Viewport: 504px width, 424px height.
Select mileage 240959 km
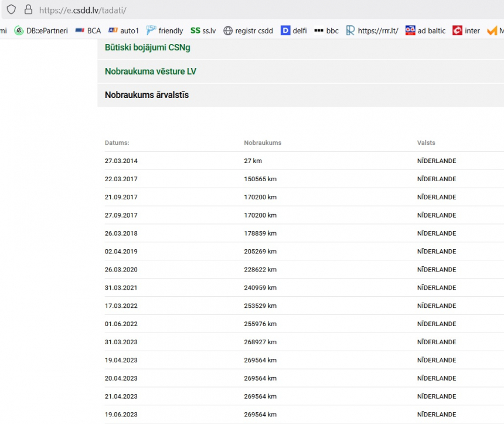(260, 287)
